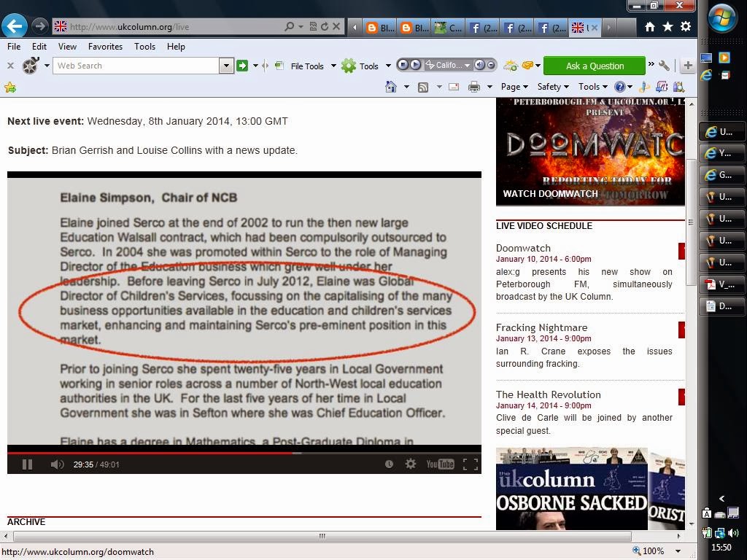Open the Califo... radio station dropdown
The image size is (747, 560).
coord(448,65)
